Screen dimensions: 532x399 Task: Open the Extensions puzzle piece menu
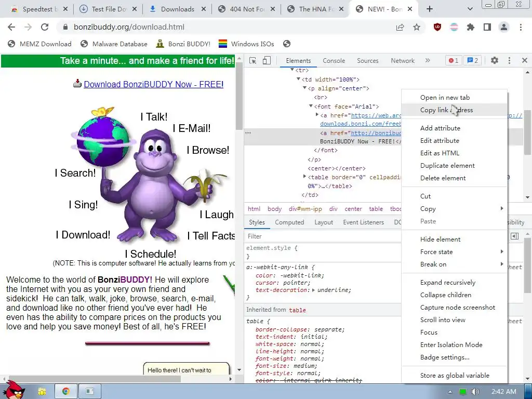coord(471,27)
